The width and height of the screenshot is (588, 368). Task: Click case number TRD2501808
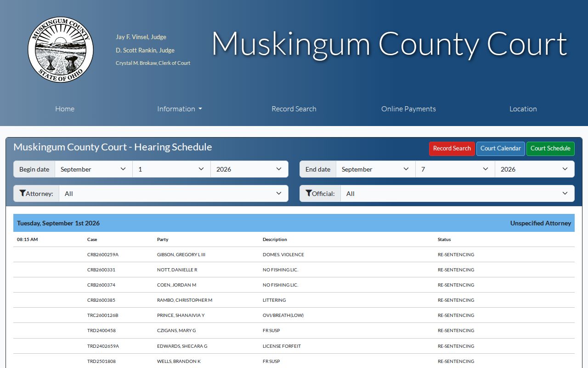pos(102,361)
